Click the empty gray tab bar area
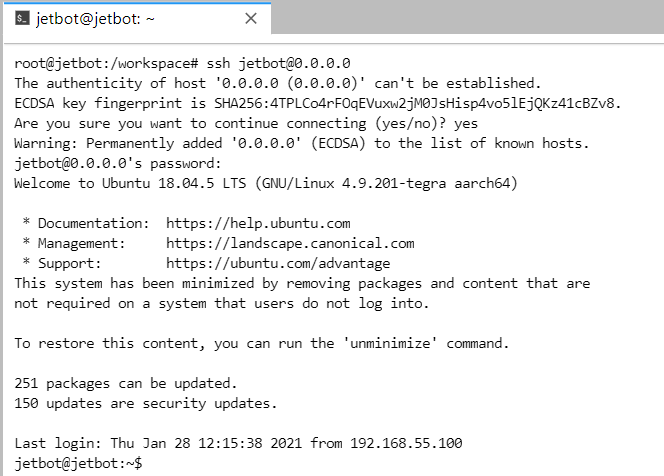This screenshot has width=664, height=476. click(x=467, y=17)
